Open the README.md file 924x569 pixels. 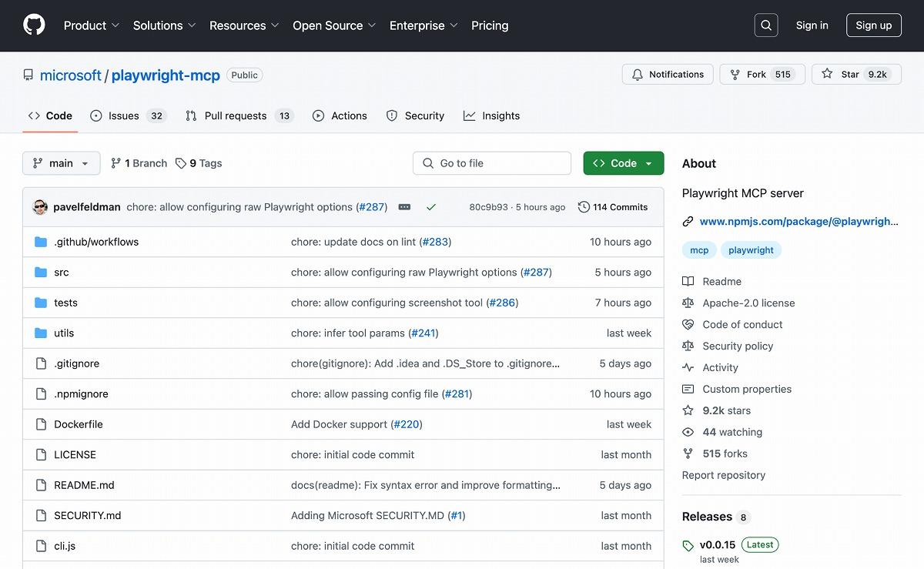coord(84,485)
